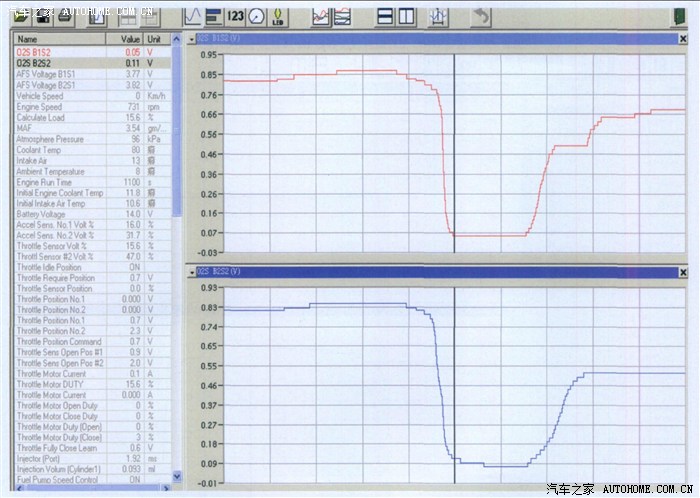Click the Value column header
This screenshot has height=498, width=700.
(123, 39)
